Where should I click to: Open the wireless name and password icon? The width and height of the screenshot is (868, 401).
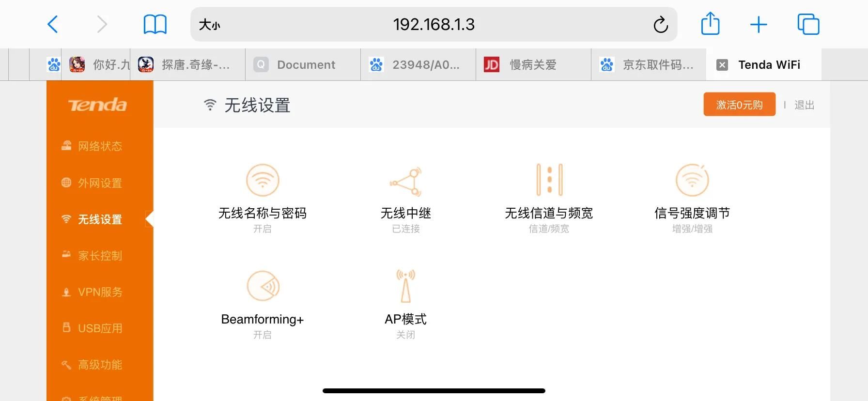[x=263, y=180]
